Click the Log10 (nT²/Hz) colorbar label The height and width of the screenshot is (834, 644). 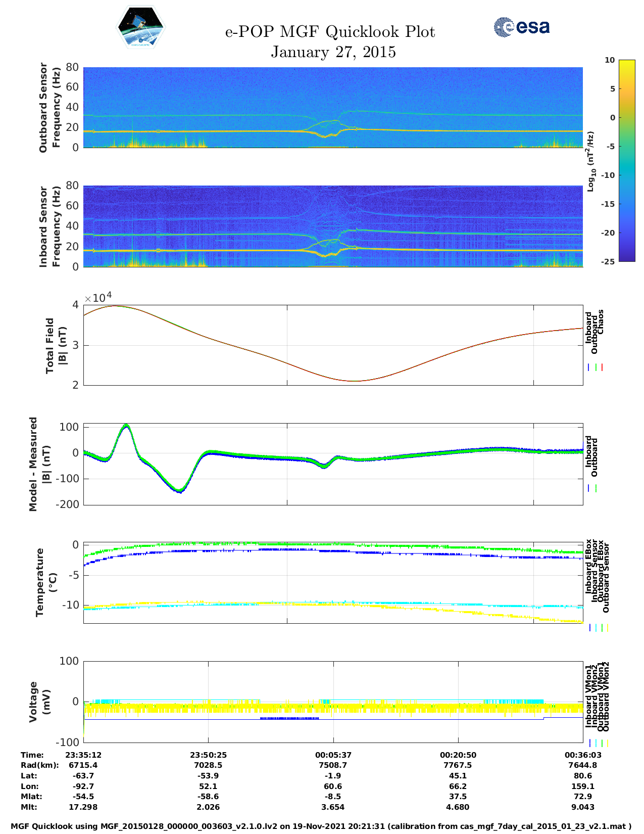click(x=590, y=161)
